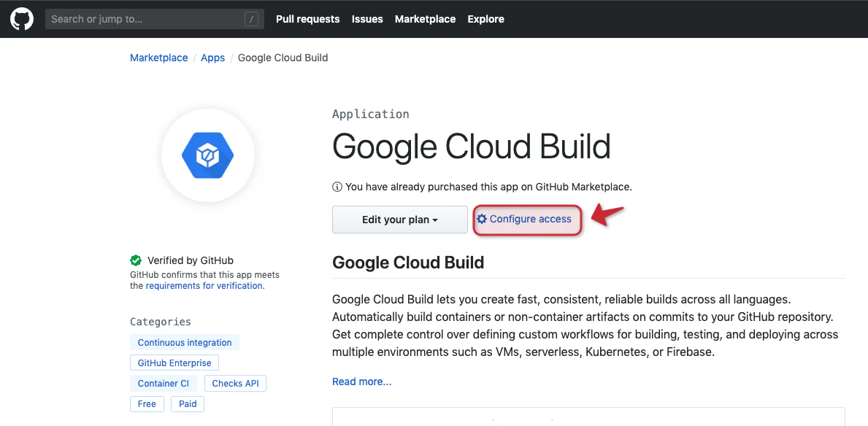Follow the Marketplace breadcrumb link
Image resolution: width=868 pixels, height=426 pixels.
coord(159,58)
